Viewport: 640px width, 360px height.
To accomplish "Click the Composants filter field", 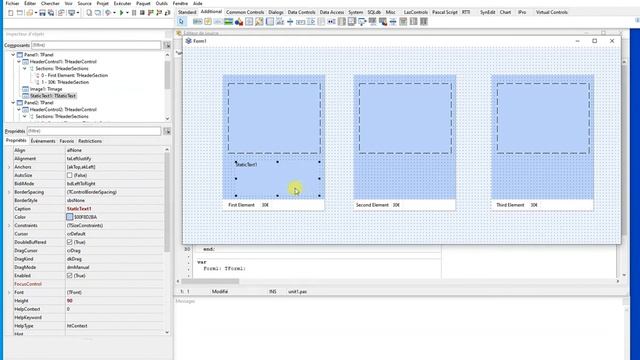I will click(x=96, y=45).
